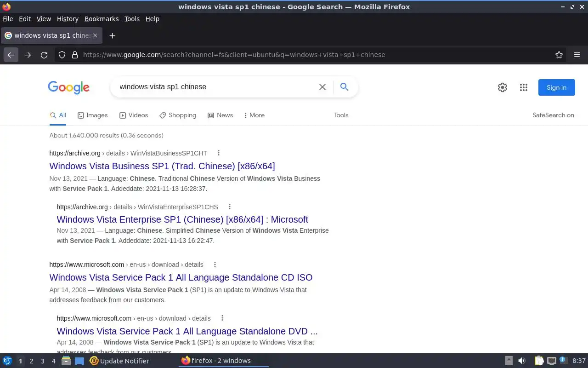Viewport: 588px width, 368px height.
Task: Close the windows vista sp1 chinese tab
Action: (x=95, y=35)
